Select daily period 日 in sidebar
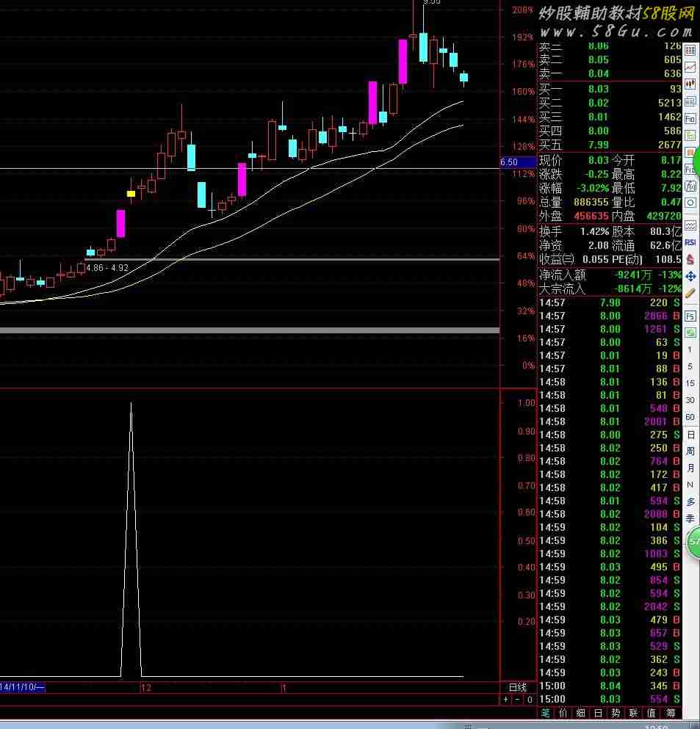 pos(690,435)
